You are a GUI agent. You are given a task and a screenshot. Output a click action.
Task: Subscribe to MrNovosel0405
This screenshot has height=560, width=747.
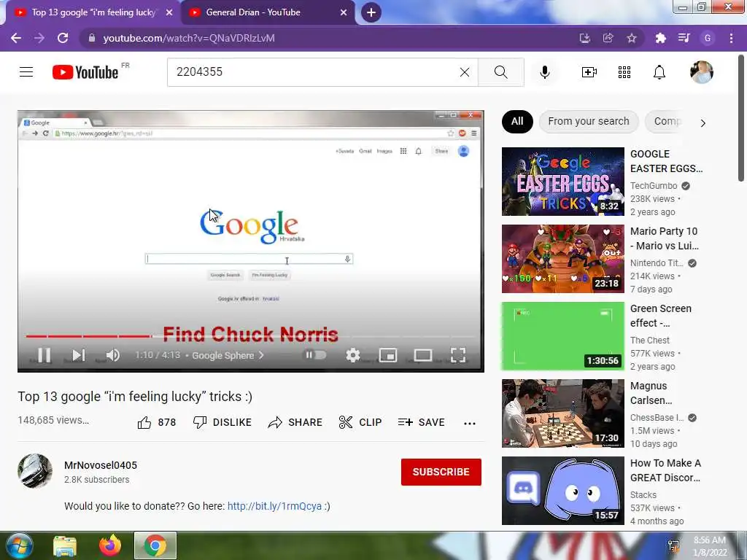(441, 472)
